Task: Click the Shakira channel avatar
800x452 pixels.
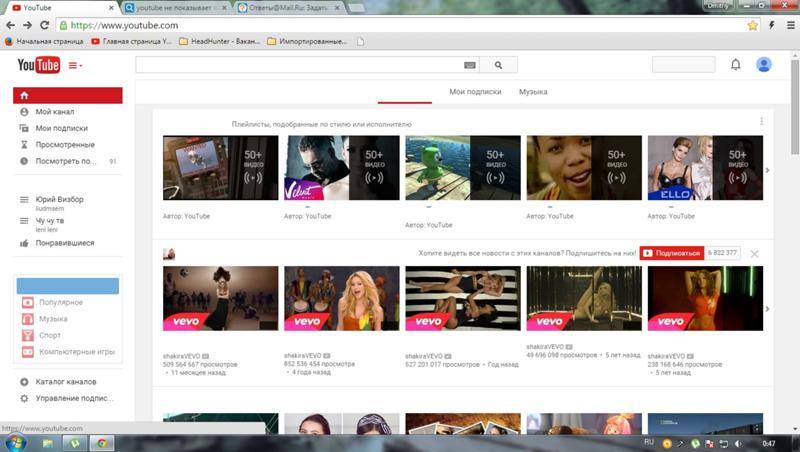Action: point(169,254)
